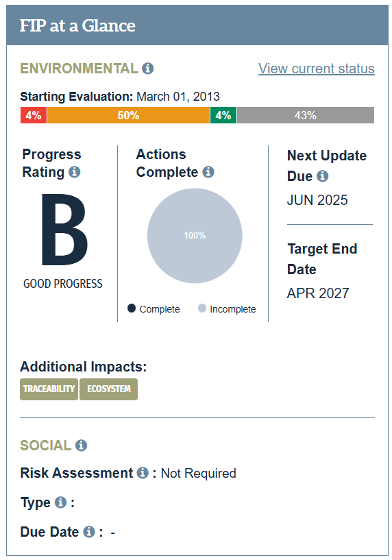The height and width of the screenshot is (560, 392).
Task: Select the ECOSYSTEM impact tag
Action: pos(108,389)
